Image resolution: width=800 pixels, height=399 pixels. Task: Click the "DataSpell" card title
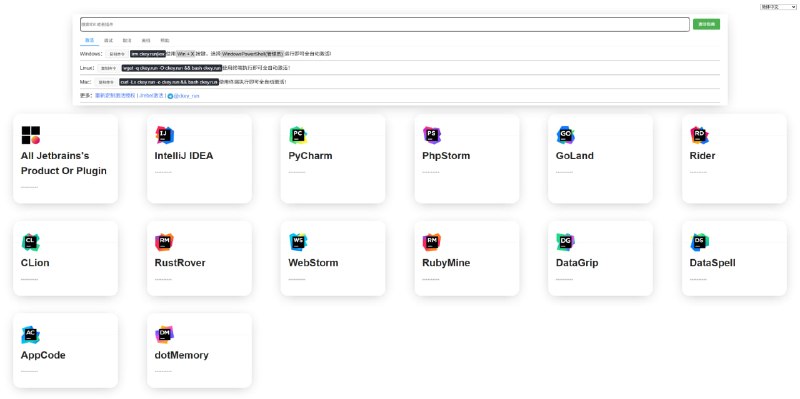click(x=712, y=263)
